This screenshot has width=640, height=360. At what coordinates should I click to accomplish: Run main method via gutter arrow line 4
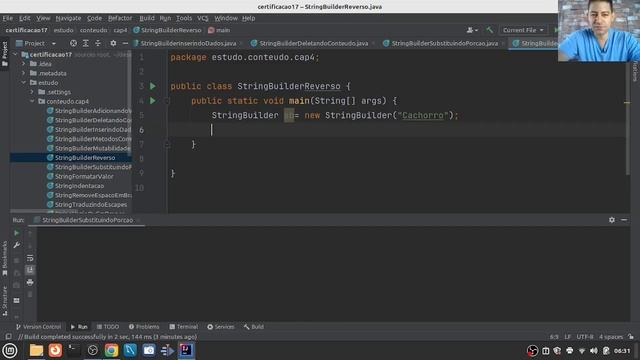[x=153, y=100]
